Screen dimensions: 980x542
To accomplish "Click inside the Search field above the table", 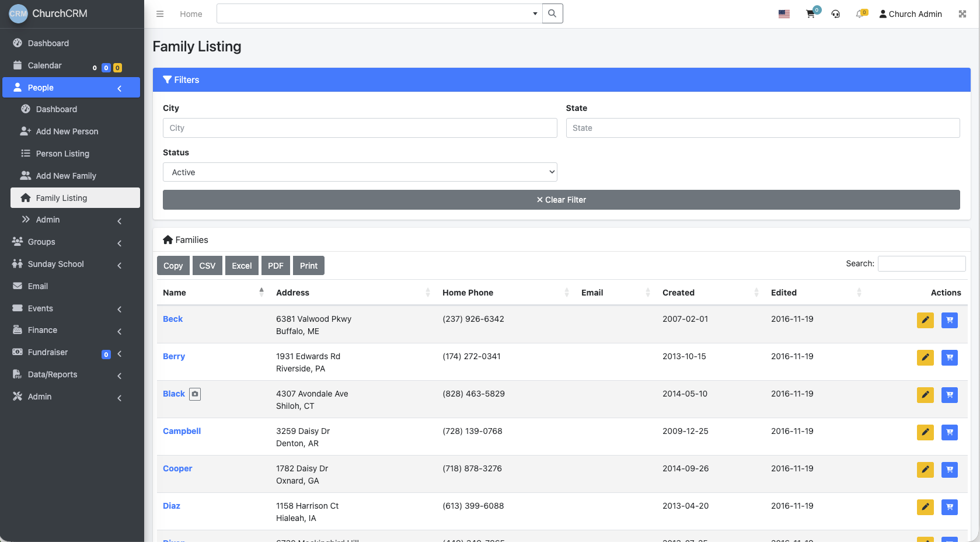I will pos(922,263).
